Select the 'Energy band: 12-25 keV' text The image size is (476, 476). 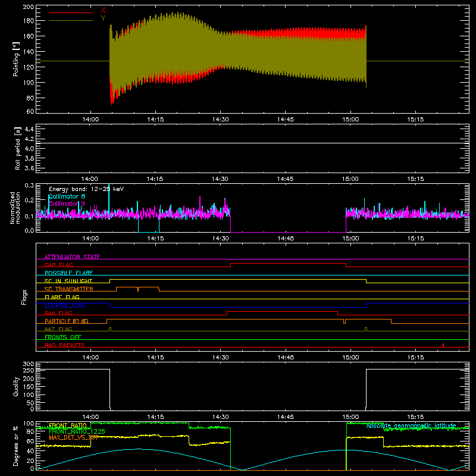point(86,189)
